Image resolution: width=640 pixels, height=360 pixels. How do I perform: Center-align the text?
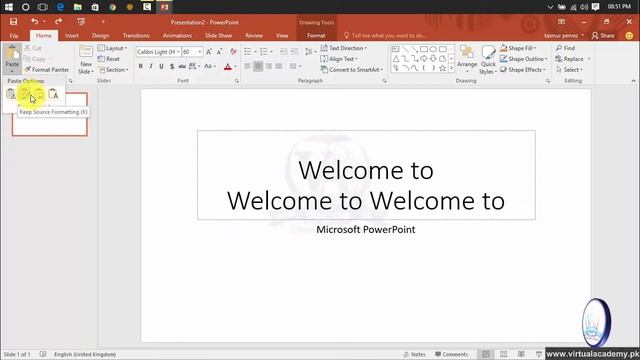click(x=258, y=66)
